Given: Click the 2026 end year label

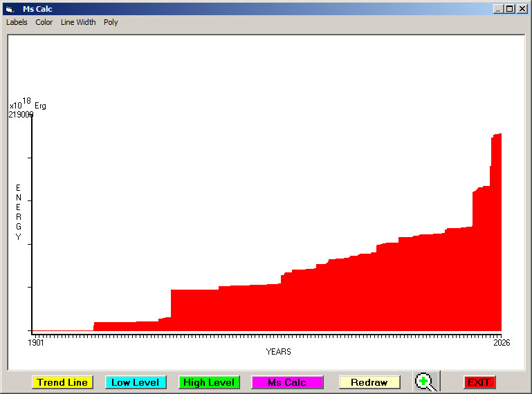Looking at the screenshot, I should 501,342.
